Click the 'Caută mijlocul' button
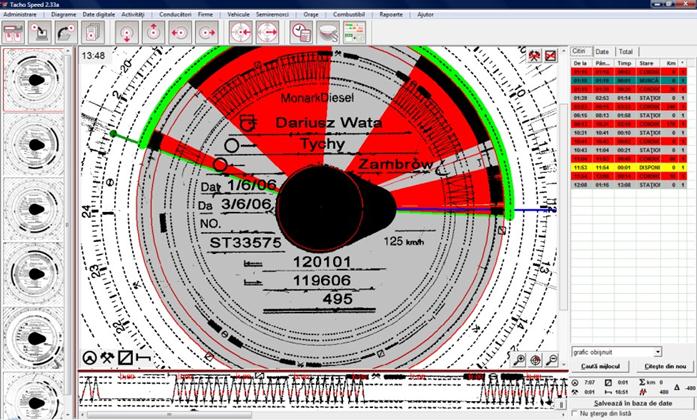Screen dimensions: 697x420 [x=601, y=367]
